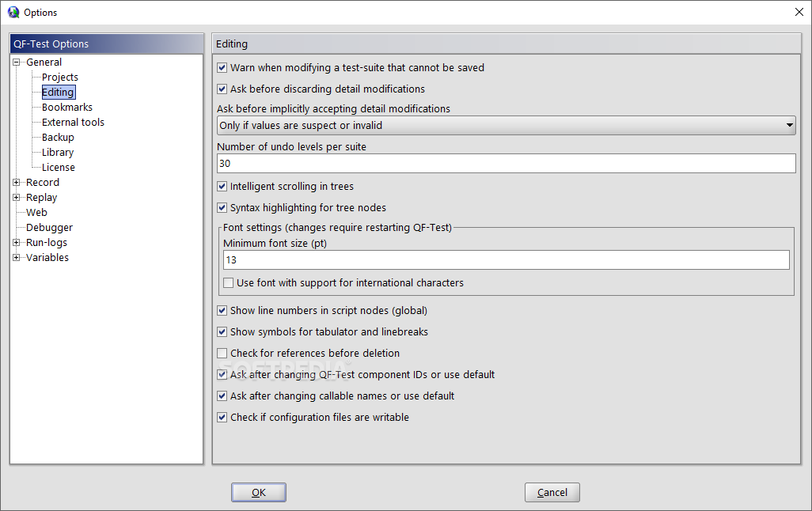Viewport: 812px width, 511px height.
Task: Open the Projects options page
Action: [x=60, y=78]
